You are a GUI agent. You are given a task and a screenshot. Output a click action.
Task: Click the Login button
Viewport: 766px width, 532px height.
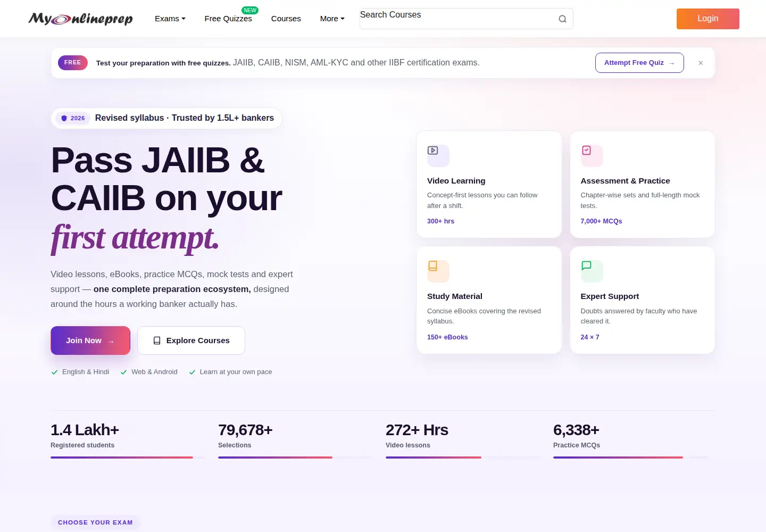pos(708,19)
